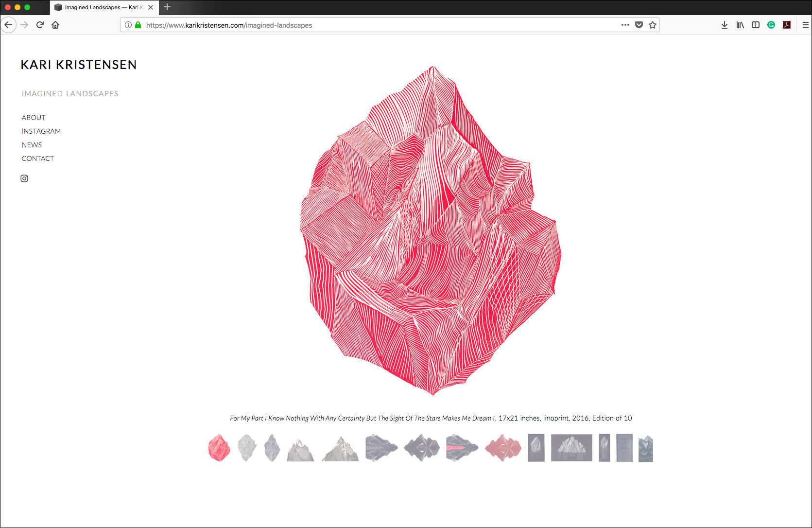Open the ABOUT page link

coord(33,117)
